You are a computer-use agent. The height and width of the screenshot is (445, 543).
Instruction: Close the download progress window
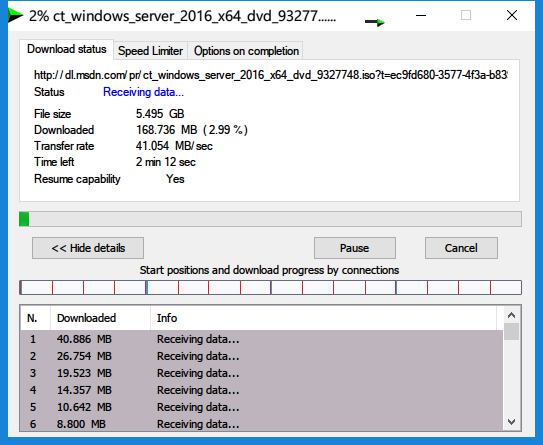(x=512, y=15)
